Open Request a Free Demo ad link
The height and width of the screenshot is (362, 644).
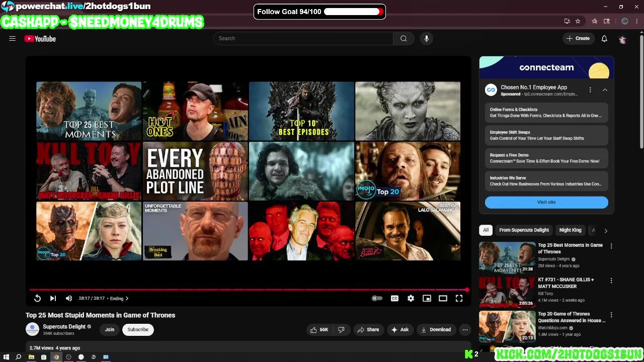tap(546, 158)
